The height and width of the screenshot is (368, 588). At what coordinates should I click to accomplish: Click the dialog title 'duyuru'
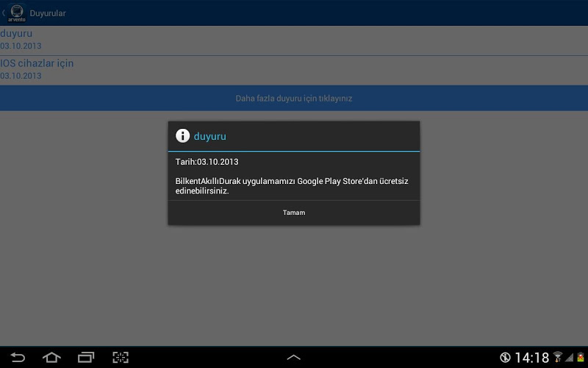click(x=210, y=136)
